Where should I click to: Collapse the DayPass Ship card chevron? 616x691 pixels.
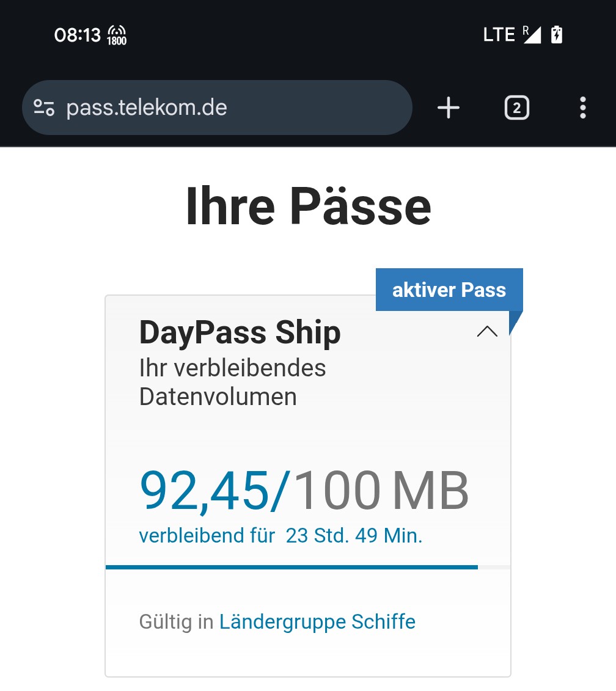487,332
